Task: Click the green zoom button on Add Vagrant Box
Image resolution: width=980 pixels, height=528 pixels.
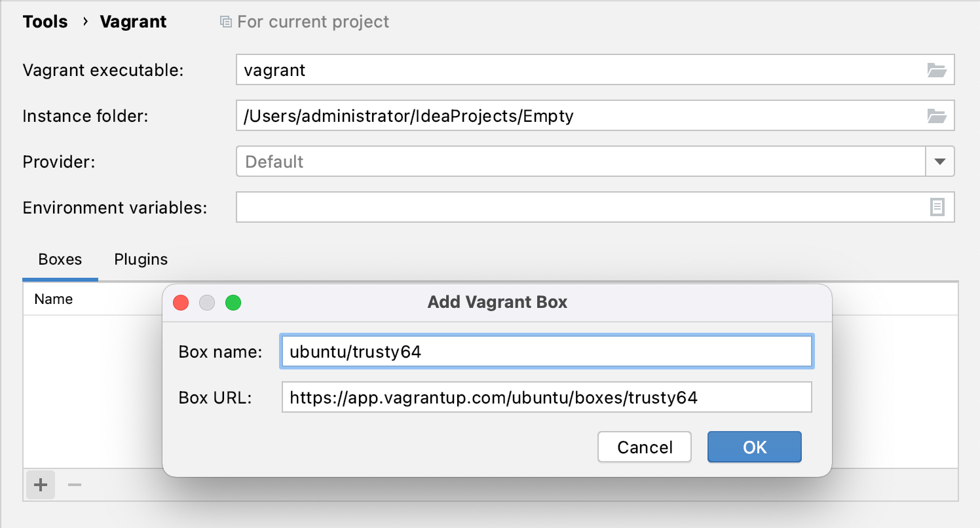Action: click(x=233, y=302)
